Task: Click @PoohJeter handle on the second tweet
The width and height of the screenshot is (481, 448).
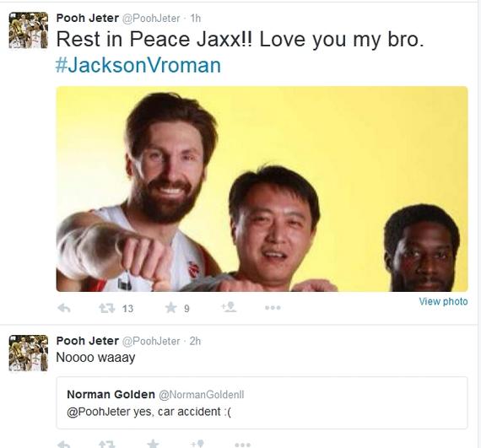Action: pyautogui.click(x=151, y=341)
